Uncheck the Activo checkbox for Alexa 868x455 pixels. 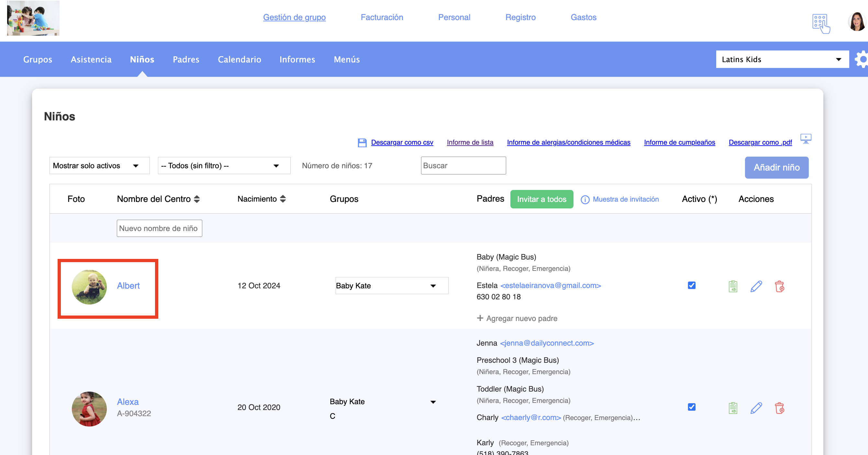click(x=691, y=407)
